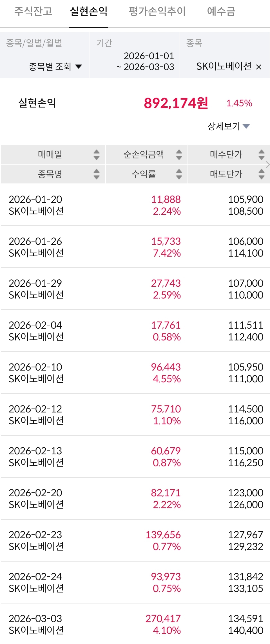Select the 2026-03-03 trade entry

pyautogui.click(x=135, y=624)
